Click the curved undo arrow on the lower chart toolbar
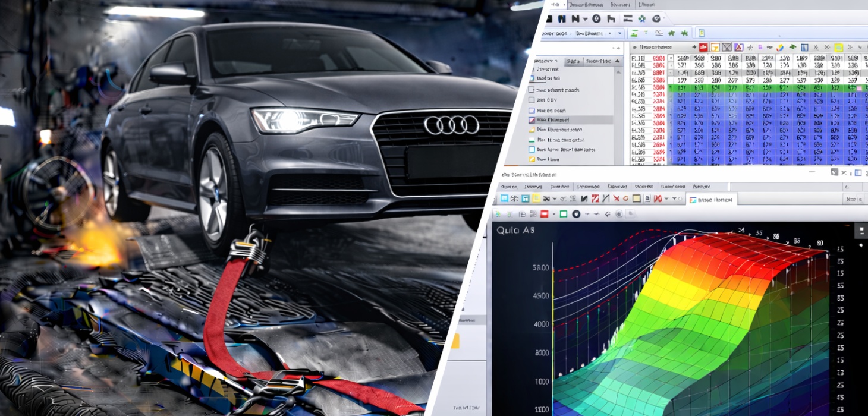Viewport: 868px width, 416px height. coord(608,214)
